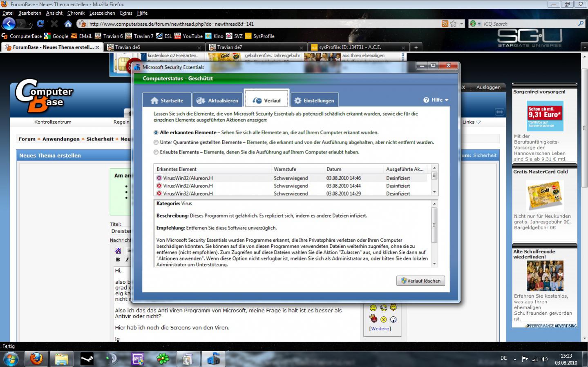Image resolution: width=588 pixels, height=367 pixels.
Task: Expand the Links dropdown on forum navbar
Action: pyautogui.click(x=472, y=122)
